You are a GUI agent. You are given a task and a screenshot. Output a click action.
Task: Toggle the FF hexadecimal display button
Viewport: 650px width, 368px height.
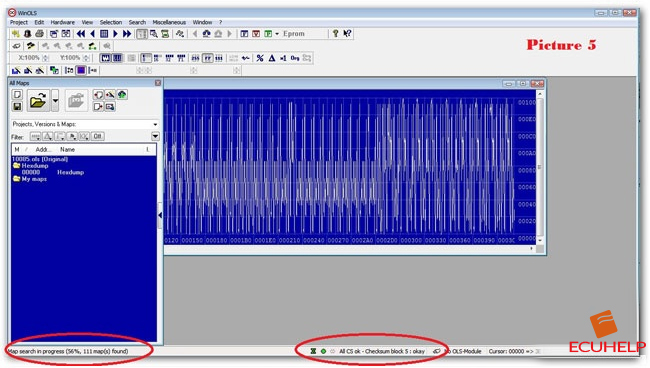coord(207,58)
